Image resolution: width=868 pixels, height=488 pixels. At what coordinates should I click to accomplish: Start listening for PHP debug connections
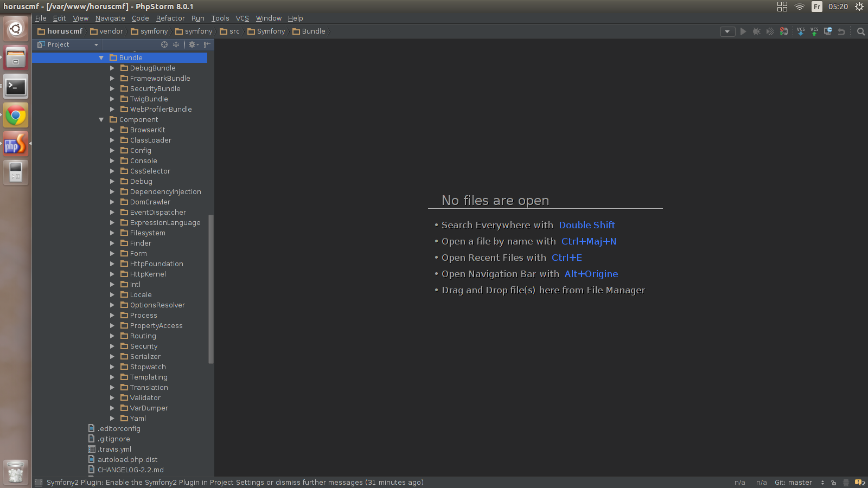pyautogui.click(x=784, y=31)
